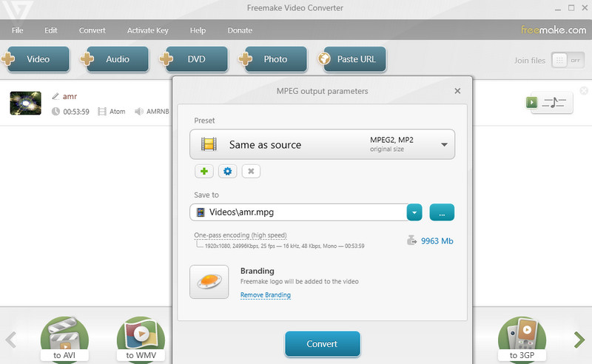This screenshot has height=364, width=592.
Task: Choose the to WMV output format
Action: pos(141,340)
